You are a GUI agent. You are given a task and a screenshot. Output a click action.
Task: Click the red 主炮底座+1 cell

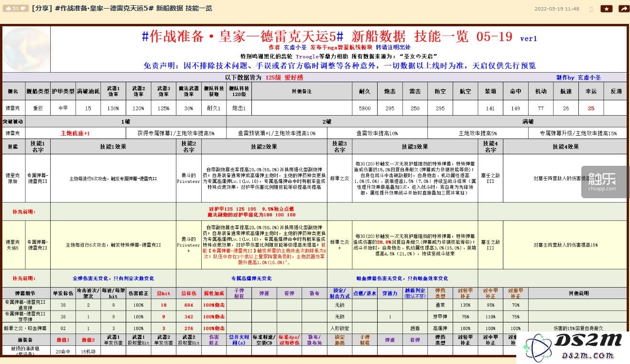(76, 133)
